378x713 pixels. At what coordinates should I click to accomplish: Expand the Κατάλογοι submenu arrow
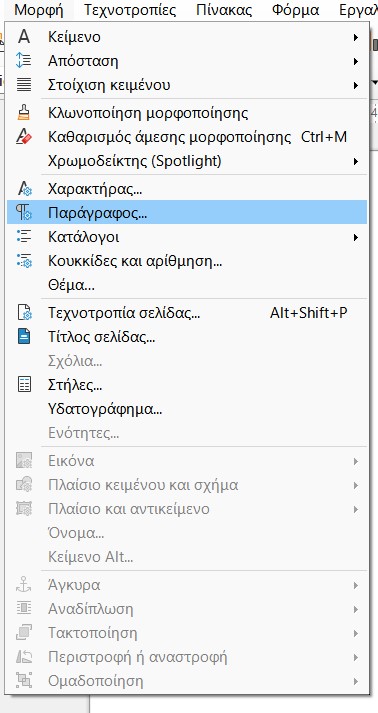point(356,237)
